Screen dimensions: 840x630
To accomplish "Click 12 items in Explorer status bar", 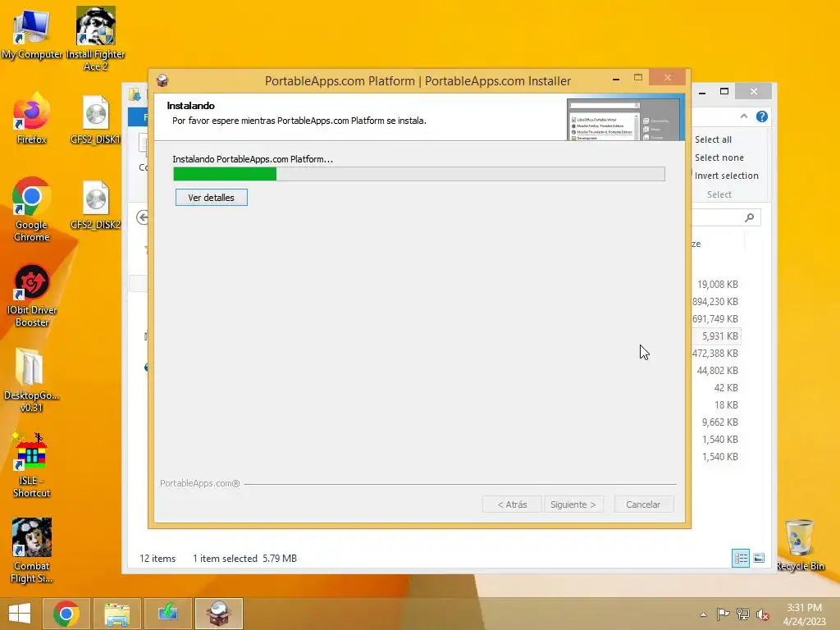I will (x=157, y=558).
